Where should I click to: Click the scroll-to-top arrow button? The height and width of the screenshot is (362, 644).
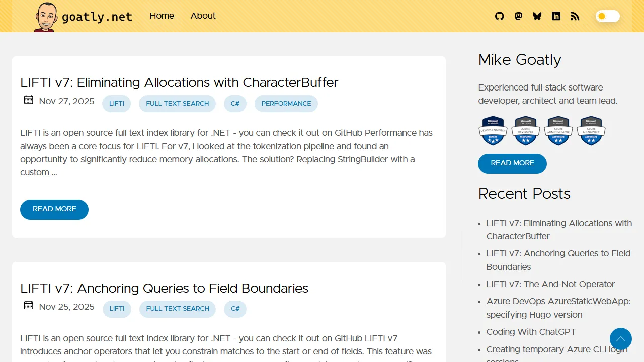[x=620, y=339]
